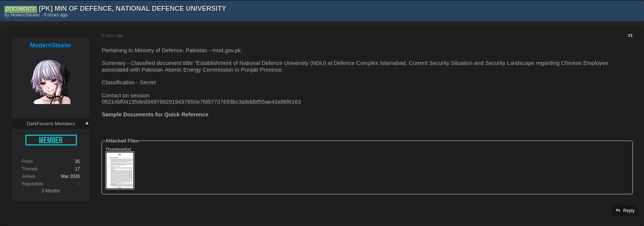The image size is (644, 226).
Task: Click the Joined Mar 2026 date
Action: 70,176
